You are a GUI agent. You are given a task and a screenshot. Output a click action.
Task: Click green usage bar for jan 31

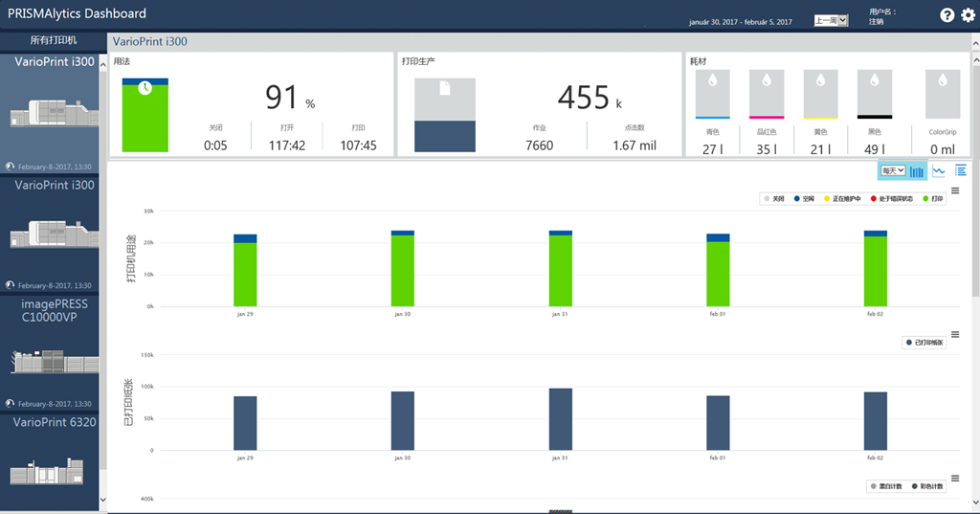coord(560,271)
